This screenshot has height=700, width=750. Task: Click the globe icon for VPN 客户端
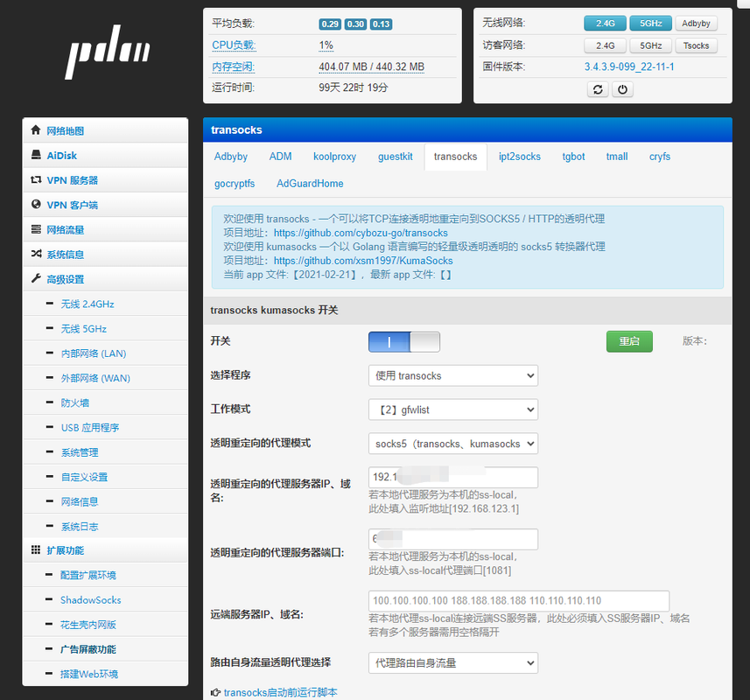click(36, 204)
